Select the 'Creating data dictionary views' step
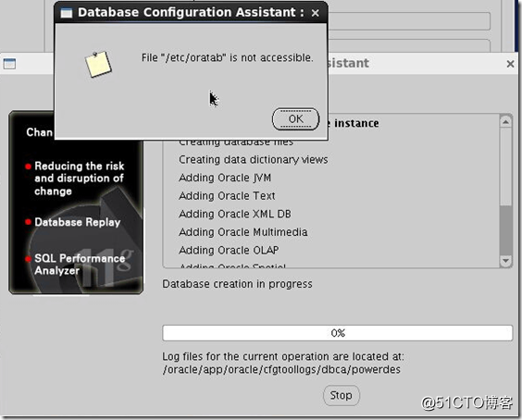522x420 pixels. click(x=254, y=160)
